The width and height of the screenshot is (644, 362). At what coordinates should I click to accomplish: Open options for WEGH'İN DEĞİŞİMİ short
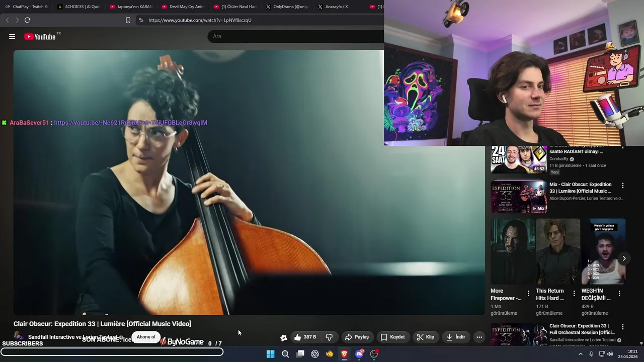tap(619, 293)
